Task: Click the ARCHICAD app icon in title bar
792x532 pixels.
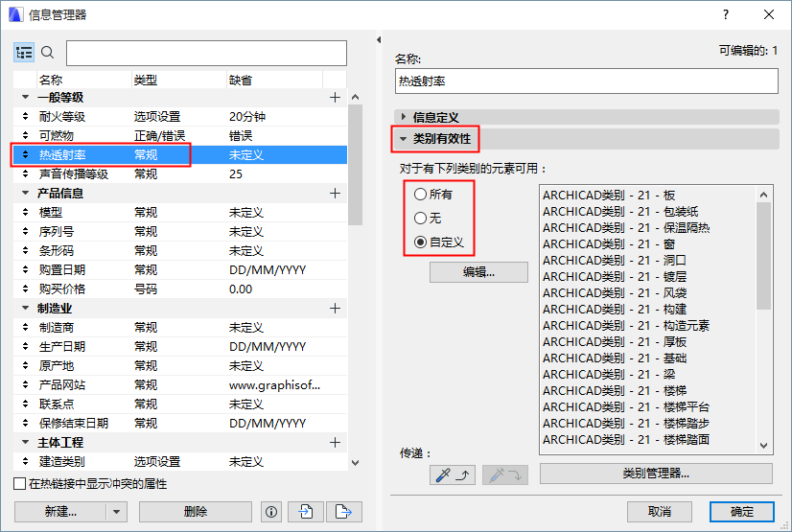Action: (15, 14)
